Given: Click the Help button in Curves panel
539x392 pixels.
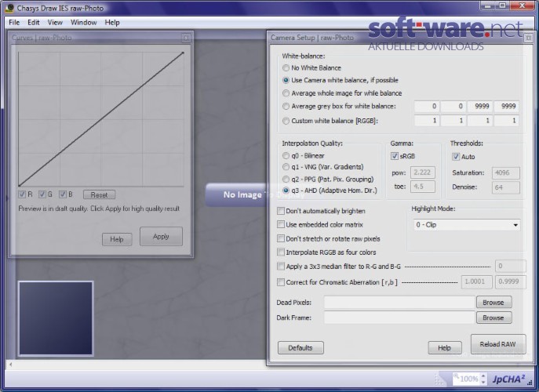Looking at the screenshot, I should coord(117,239).
